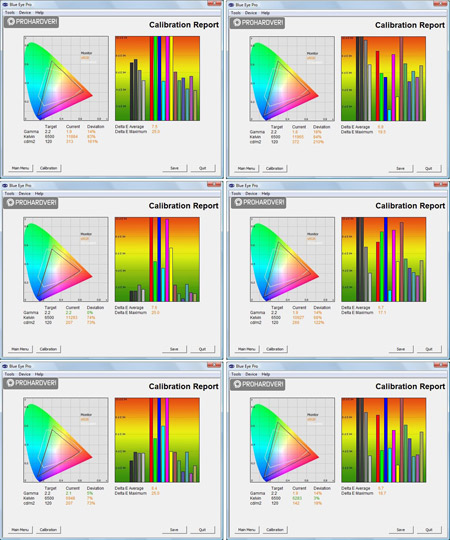Screen dimensions: 450x540
Task: Click Quit in the middle-right window
Action: [429, 349]
